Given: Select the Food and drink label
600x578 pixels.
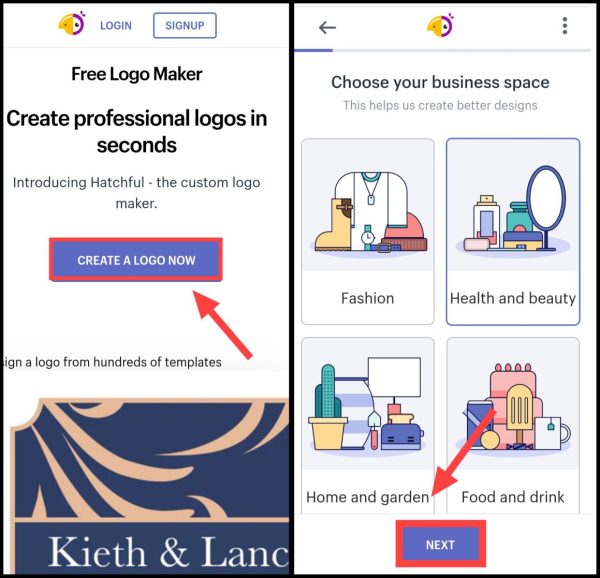Looking at the screenshot, I should [513, 497].
